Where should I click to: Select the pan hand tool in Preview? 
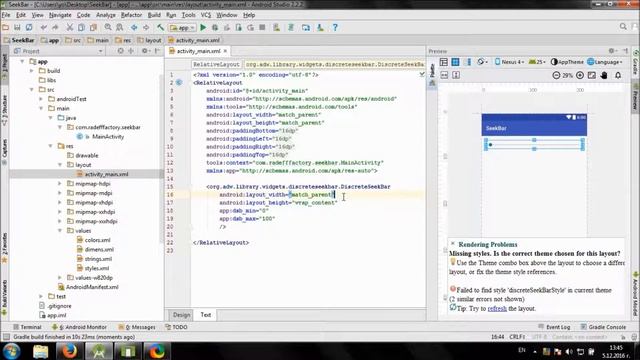[604, 76]
